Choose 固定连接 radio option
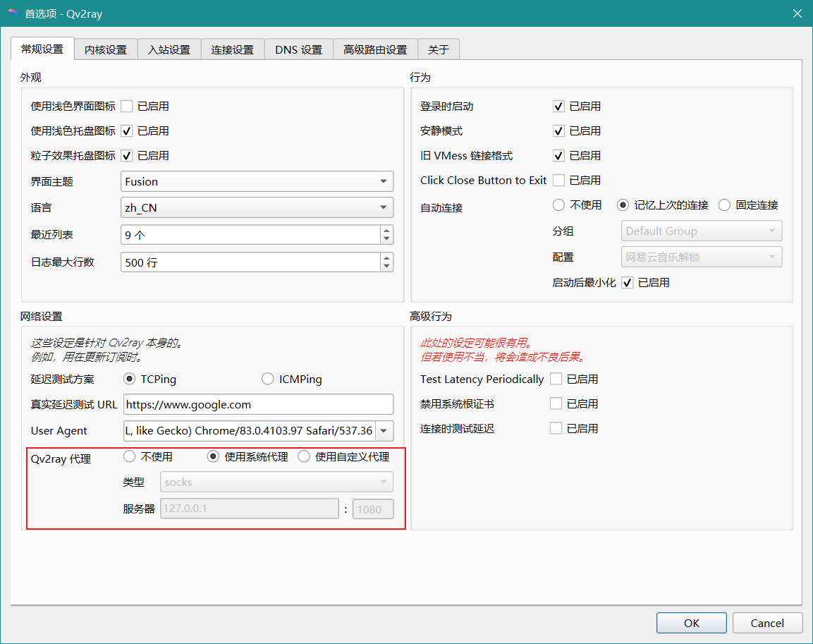The height and width of the screenshot is (644, 813). [x=724, y=205]
